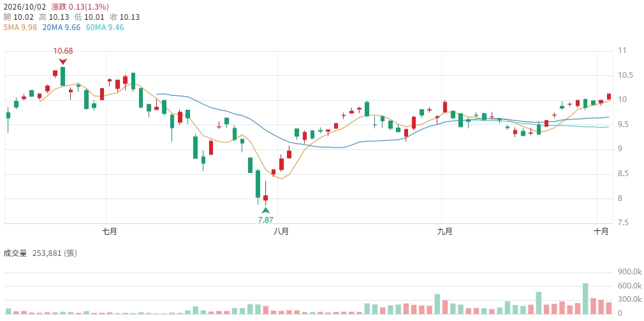Select the 60MA 9.46 legend label
The image size is (644, 321).
pos(105,27)
